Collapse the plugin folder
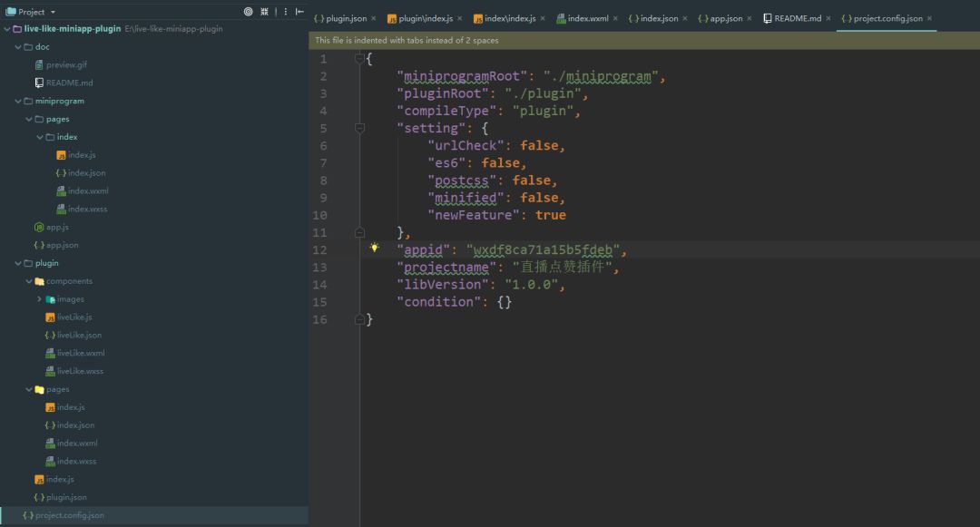This screenshot has width=980, height=527. click(x=18, y=263)
